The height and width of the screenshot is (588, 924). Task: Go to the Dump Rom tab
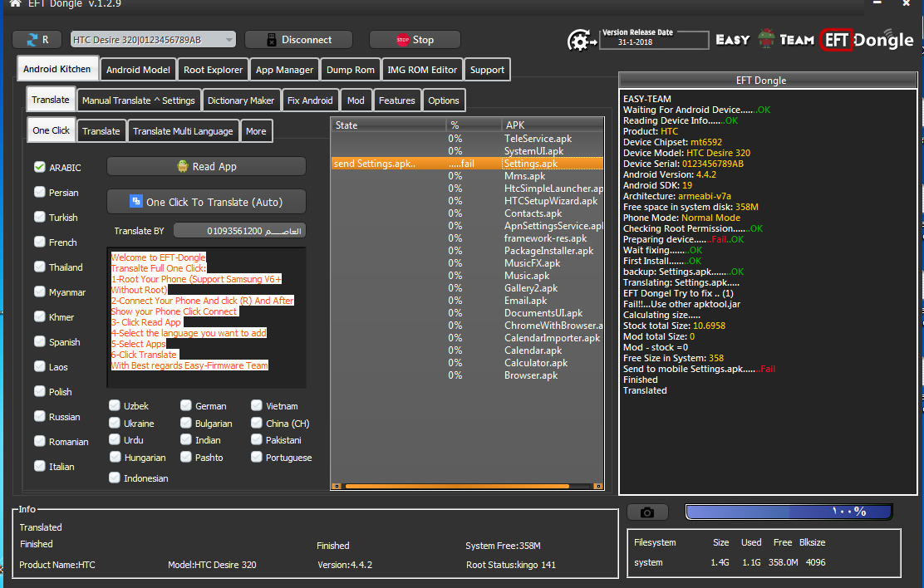click(x=351, y=70)
